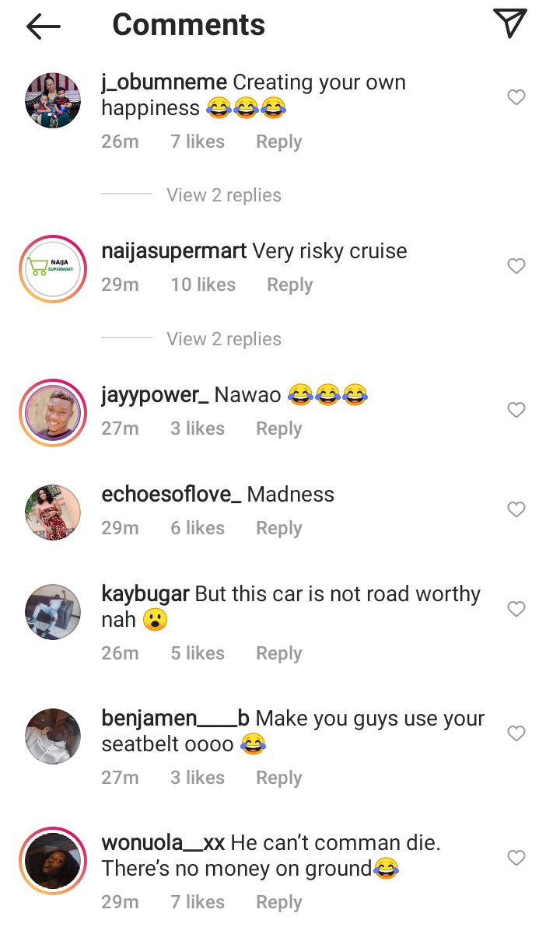Screen dimensions: 560x927
Task: Open j_obumneme's profile picture
Action: click(53, 100)
